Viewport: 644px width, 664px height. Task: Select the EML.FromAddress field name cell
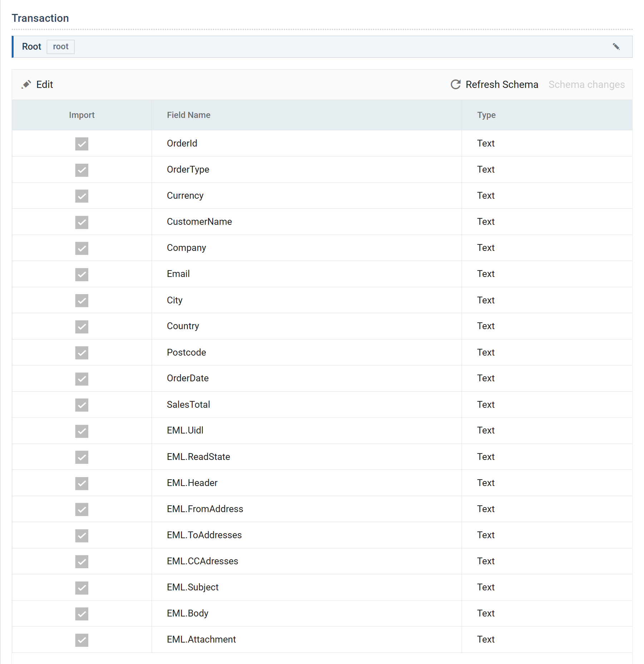click(307, 509)
